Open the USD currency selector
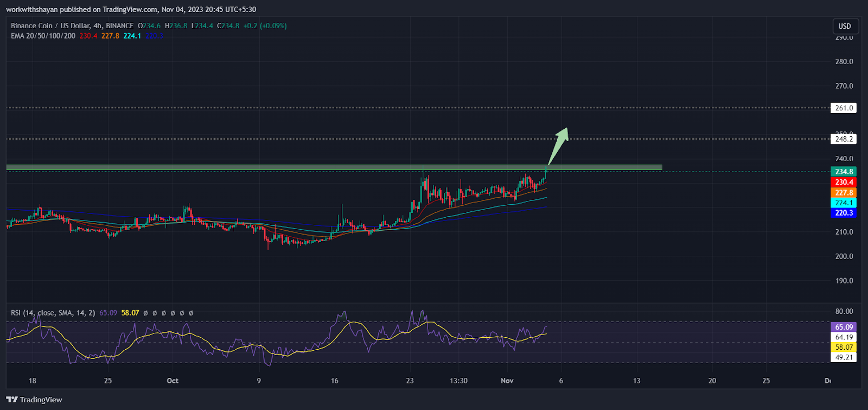The height and width of the screenshot is (410, 868). point(844,26)
